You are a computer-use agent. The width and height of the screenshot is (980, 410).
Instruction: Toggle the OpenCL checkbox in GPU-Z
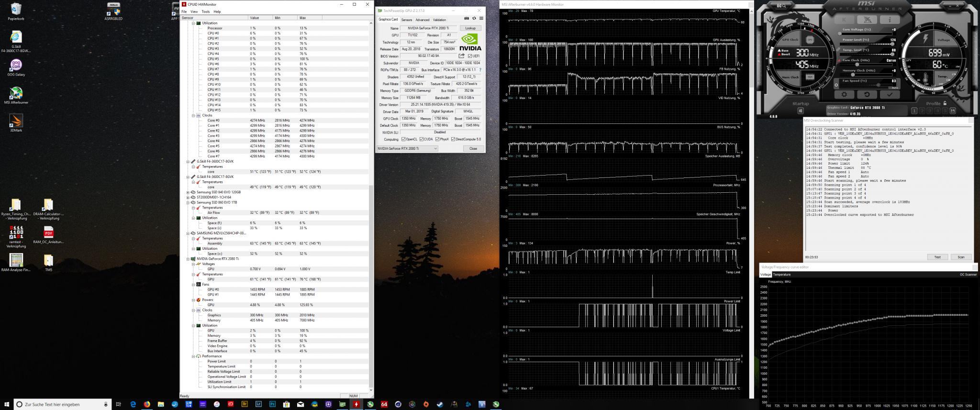tap(403, 139)
